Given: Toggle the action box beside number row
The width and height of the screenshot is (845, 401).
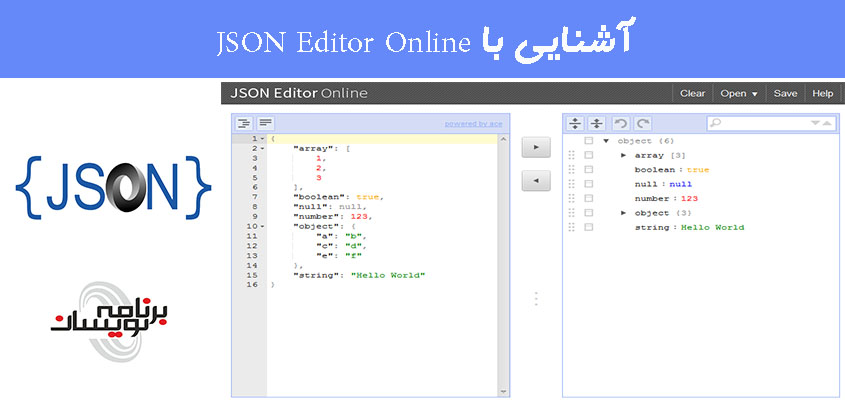Looking at the screenshot, I should (589, 199).
